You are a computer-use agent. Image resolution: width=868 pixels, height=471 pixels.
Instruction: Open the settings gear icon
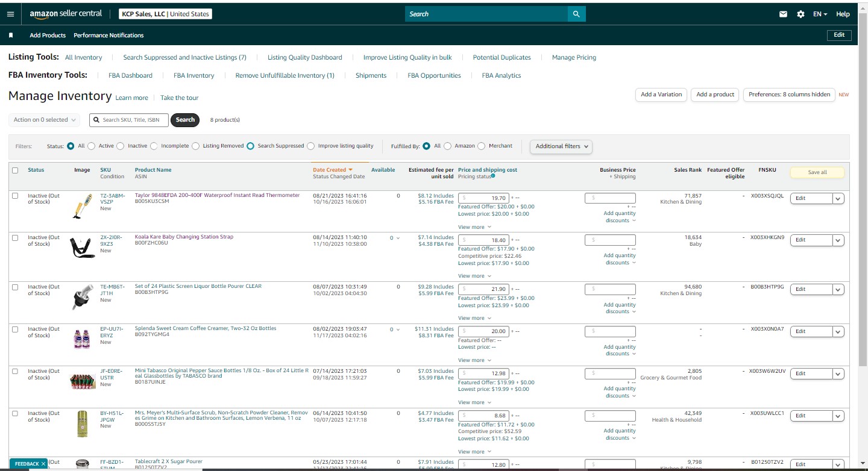tap(800, 14)
